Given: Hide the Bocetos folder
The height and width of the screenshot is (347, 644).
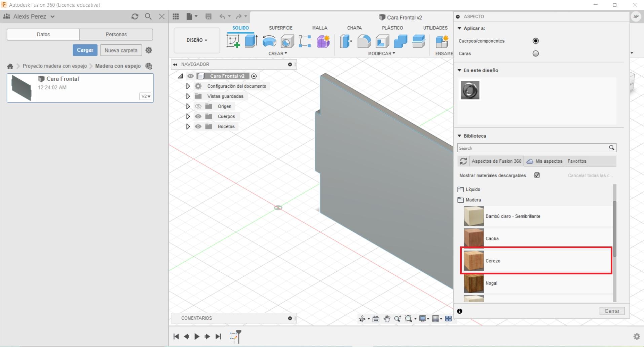Looking at the screenshot, I should click(198, 126).
